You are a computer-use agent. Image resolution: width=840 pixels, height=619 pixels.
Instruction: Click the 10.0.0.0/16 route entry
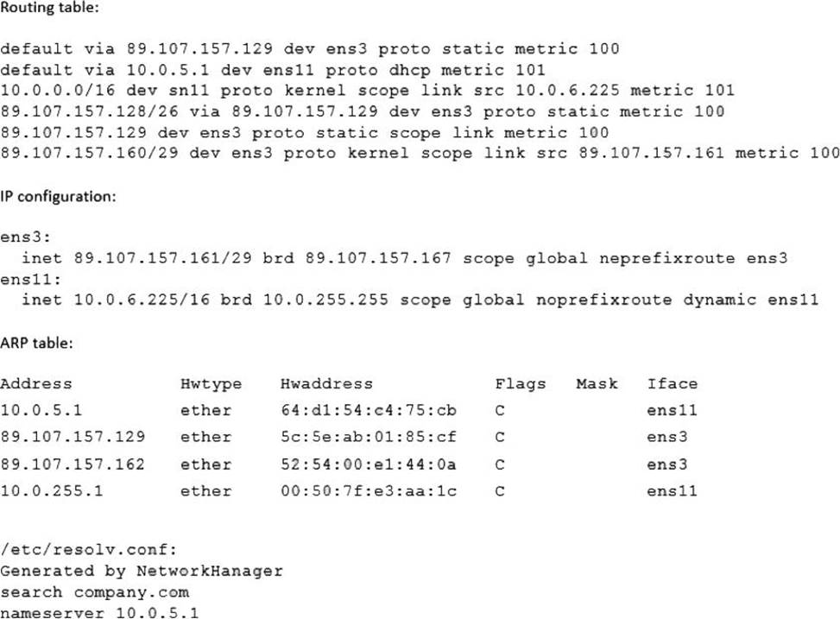click(x=367, y=90)
